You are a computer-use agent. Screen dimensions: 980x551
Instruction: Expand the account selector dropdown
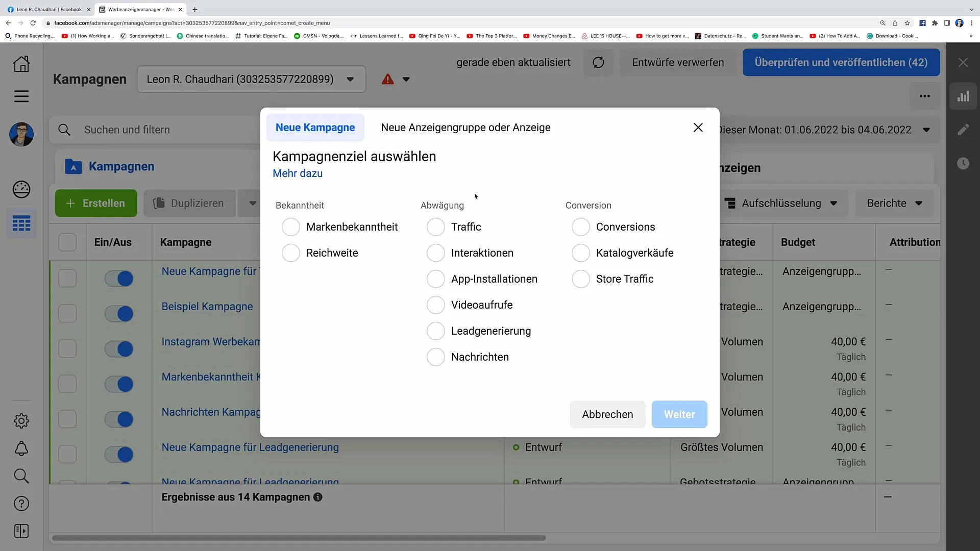[x=350, y=80]
